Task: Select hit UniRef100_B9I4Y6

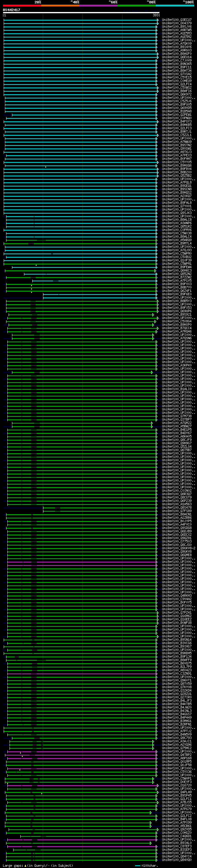Action: (176, 47)
